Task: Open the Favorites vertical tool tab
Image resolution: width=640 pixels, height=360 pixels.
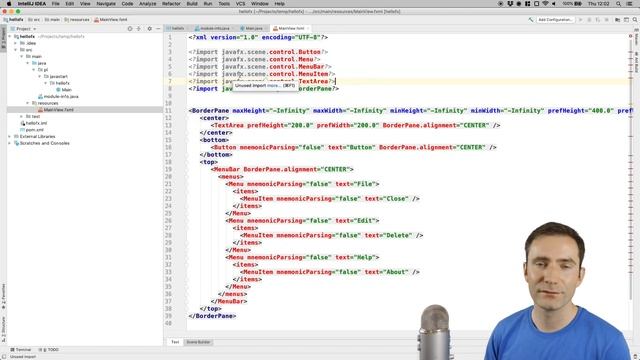Action: [x=3, y=296]
